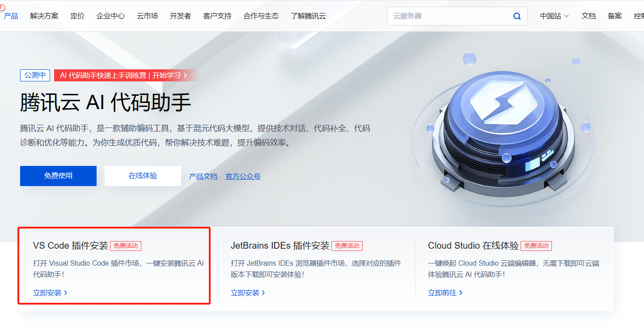The height and width of the screenshot is (335, 644).
Task: Open the 开发者 menu
Action: tap(180, 16)
